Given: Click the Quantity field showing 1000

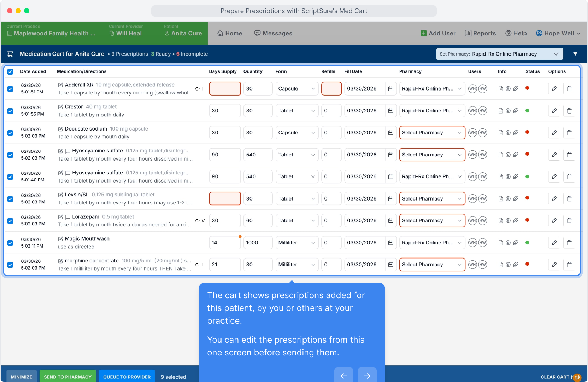Looking at the screenshot, I should pos(258,243).
